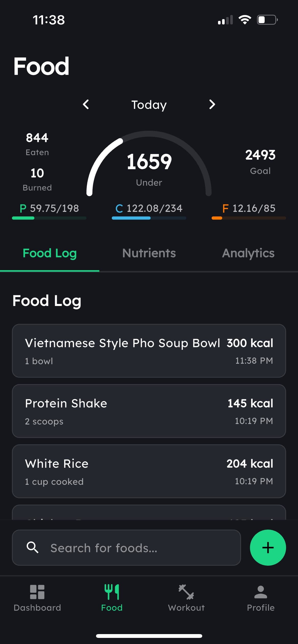The width and height of the screenshot is (298, 644).
Task: Open the Today date selector
Action: pyautogui.click(x=149, y=105)
